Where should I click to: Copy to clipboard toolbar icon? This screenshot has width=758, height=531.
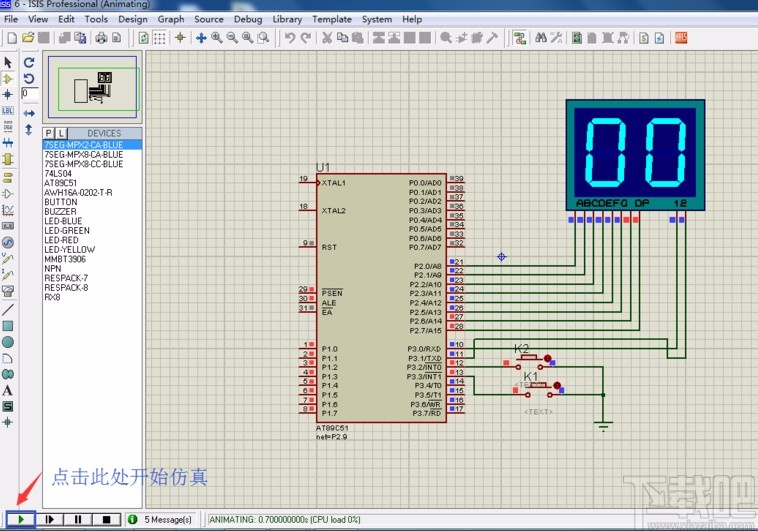point(342,38)
